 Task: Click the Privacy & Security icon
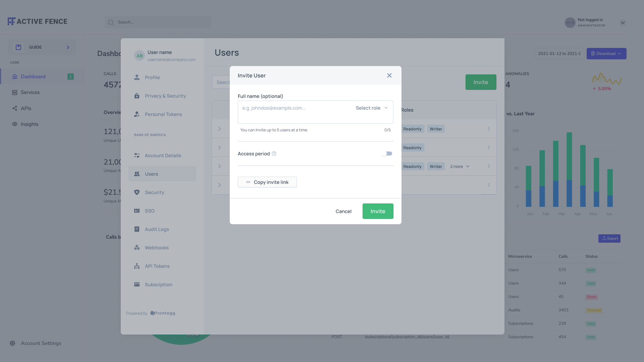tap(137, 96)
